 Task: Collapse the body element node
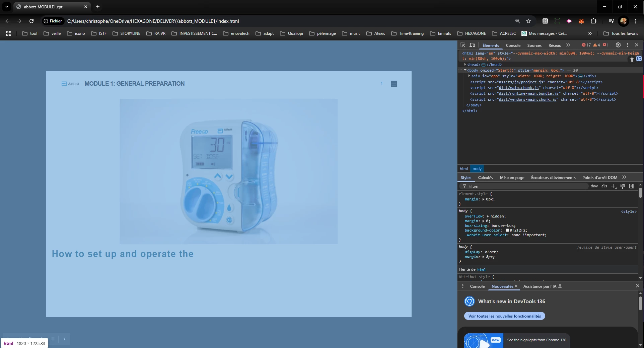[x=465, y=70]
